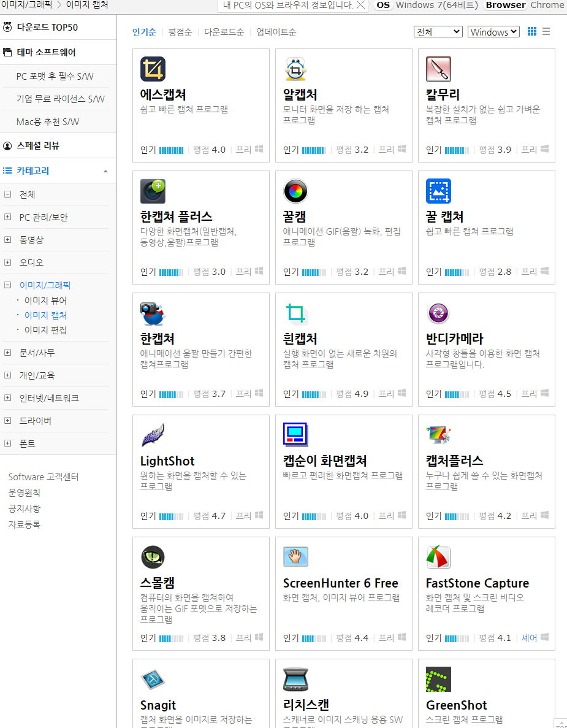Switch to list view layout
This screenshot has width=567, height=728.
pos(546,31)
